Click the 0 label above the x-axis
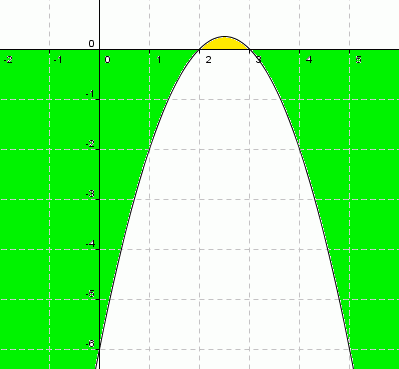This screenshot has height=369, width=399. coord(91,44)
